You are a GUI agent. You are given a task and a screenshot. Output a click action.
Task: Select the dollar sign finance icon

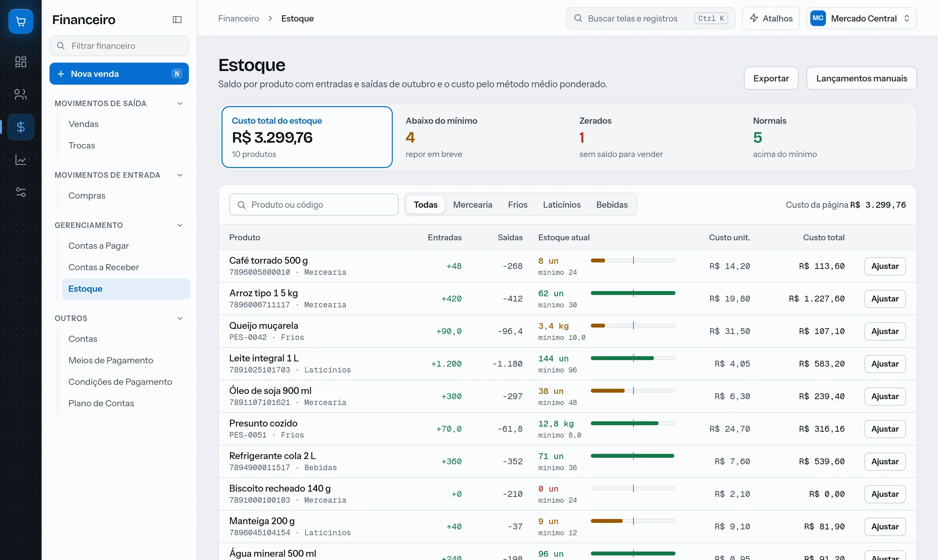[21, 127]
